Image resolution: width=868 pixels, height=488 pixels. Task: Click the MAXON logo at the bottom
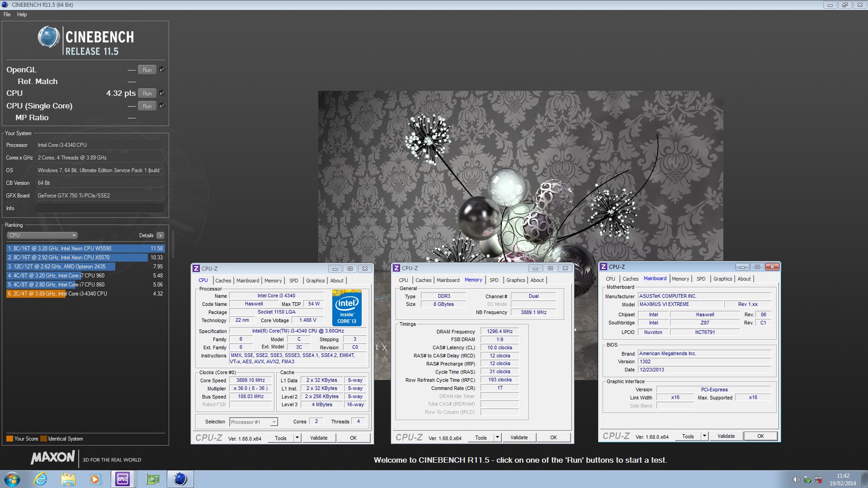[52, 458]
